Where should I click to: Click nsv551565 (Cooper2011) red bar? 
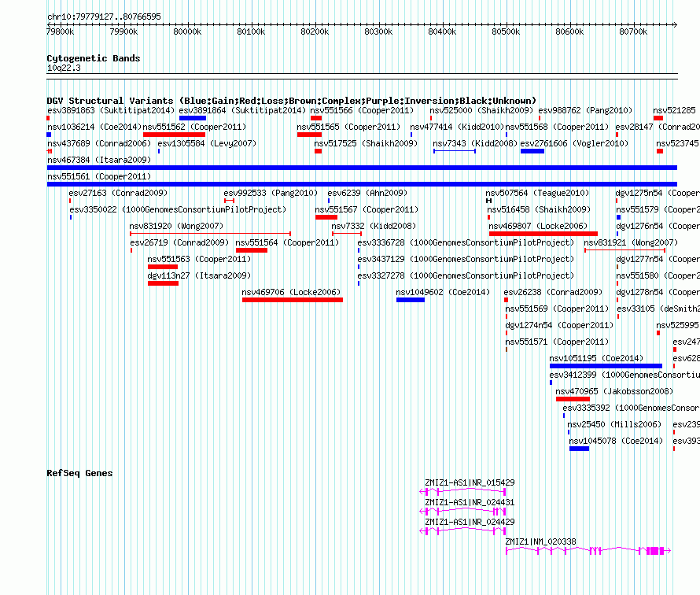[x=309, y=135]
